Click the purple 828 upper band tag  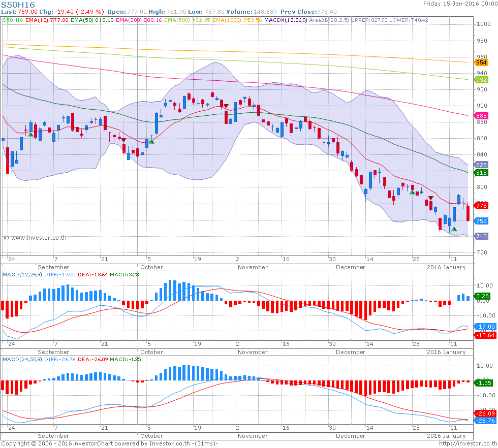coord(481,165)
